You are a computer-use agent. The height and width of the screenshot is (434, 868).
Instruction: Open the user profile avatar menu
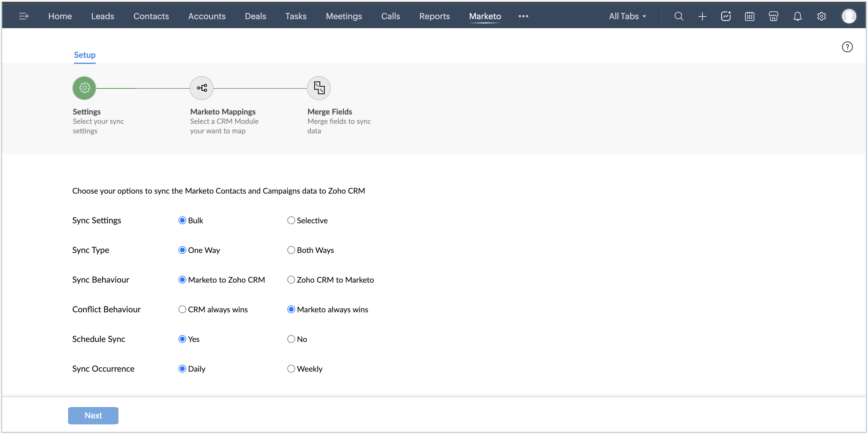[x=849, y=16]
